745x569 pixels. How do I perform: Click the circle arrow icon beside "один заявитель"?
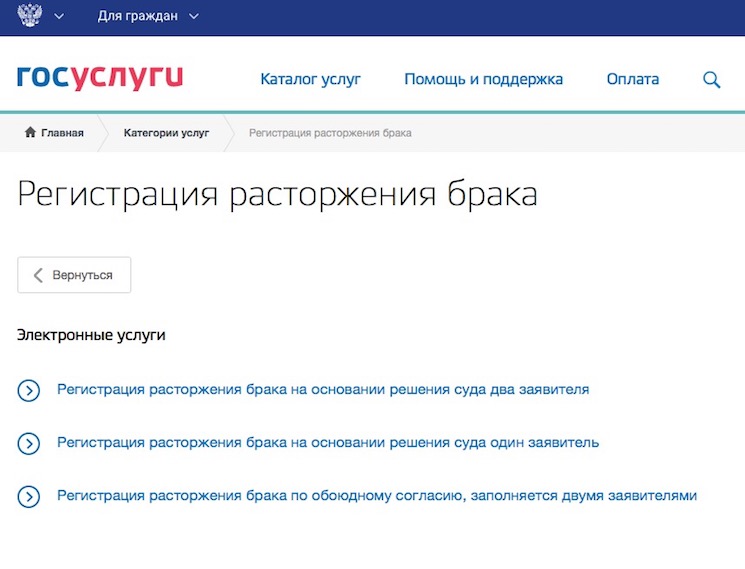(x=28, y=443)
